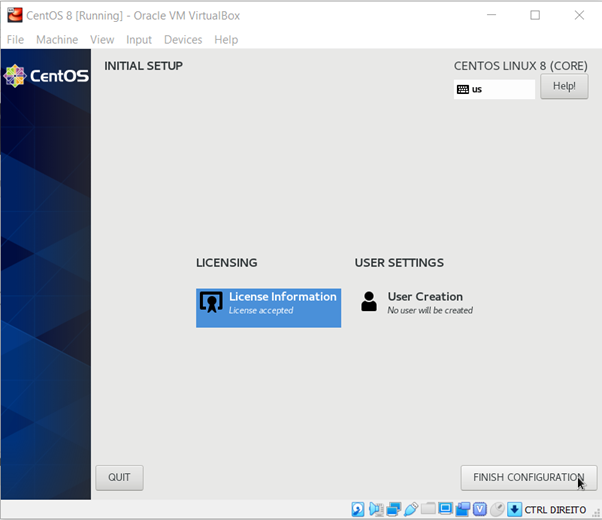Screen dimensions: 602x520
Task: Click the shared folders status icon
Action: pyautogui.click(x=428, y=509)
